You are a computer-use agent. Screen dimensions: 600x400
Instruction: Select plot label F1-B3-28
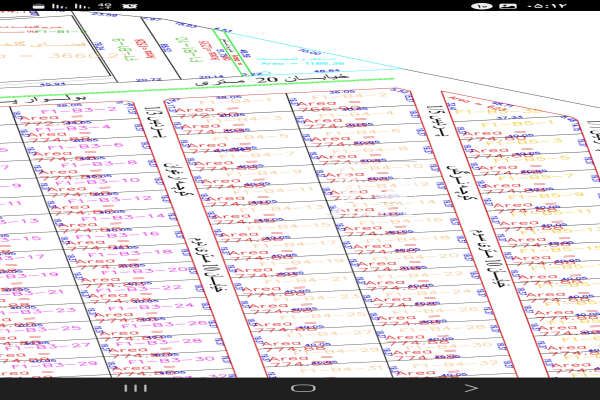pos(158,343)
